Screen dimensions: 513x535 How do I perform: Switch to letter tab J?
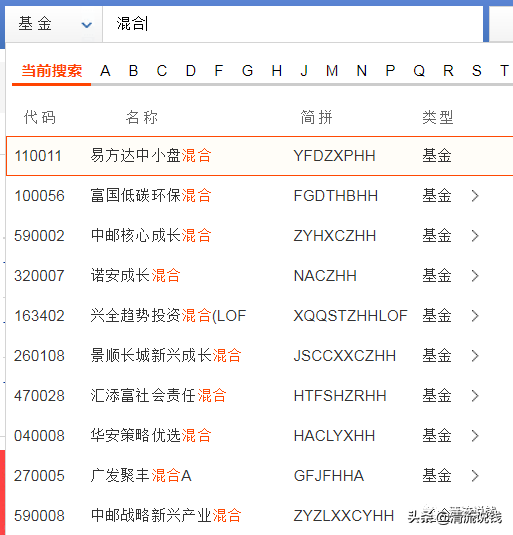coord(304,71)
